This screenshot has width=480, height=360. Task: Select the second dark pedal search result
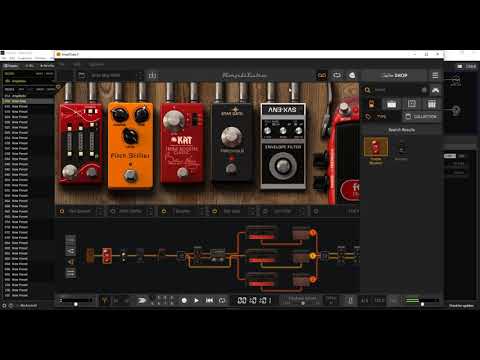tap(401, 148)
